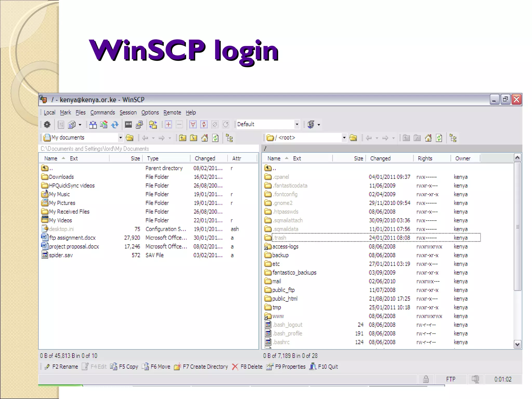The width and height of the screenshot is (532, 399).
Task: Open the Remote menu
Action: coord(172,112)
